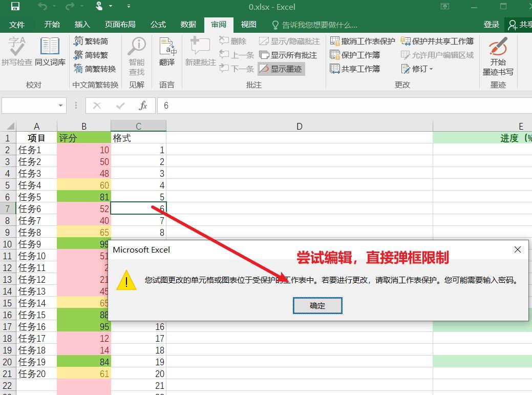The height and width of the screenshot is (395, 532).
Task: Close the Microsoft Excel warning dialog
Action: [x=518, y=250]
